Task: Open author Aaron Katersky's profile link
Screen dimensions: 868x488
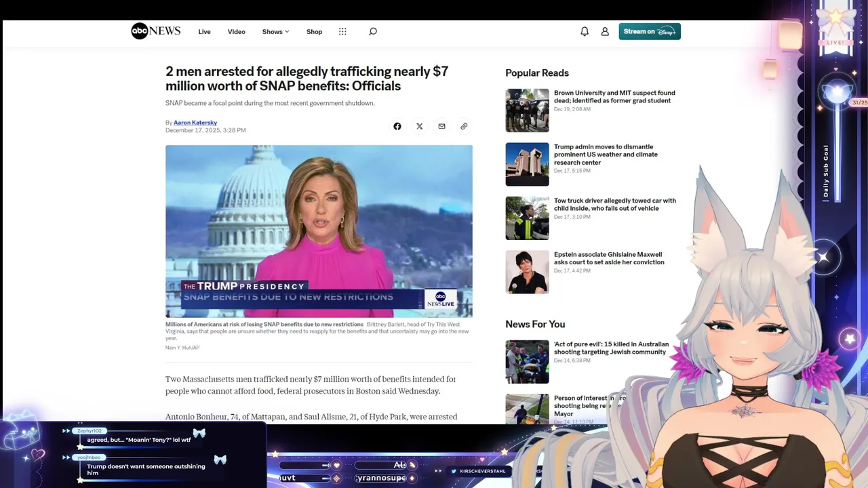Action: (195, 123)
